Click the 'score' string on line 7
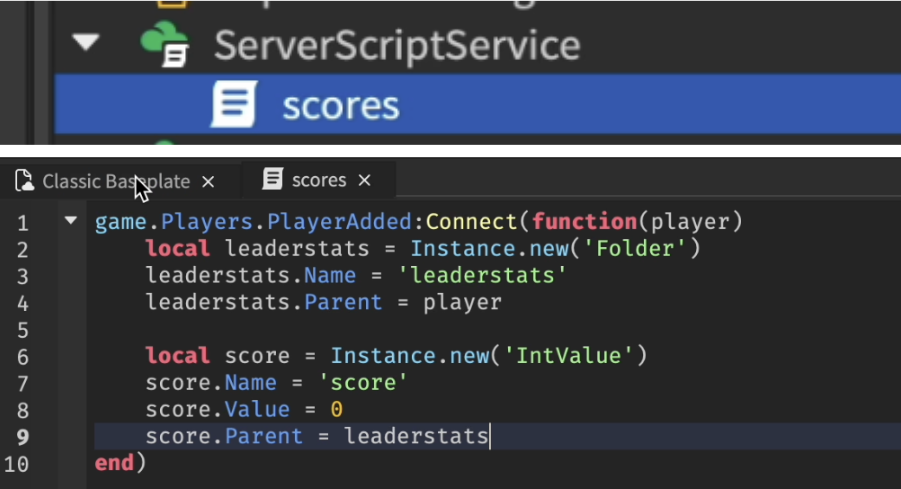 pyautogui.click(x=363, y=383)
